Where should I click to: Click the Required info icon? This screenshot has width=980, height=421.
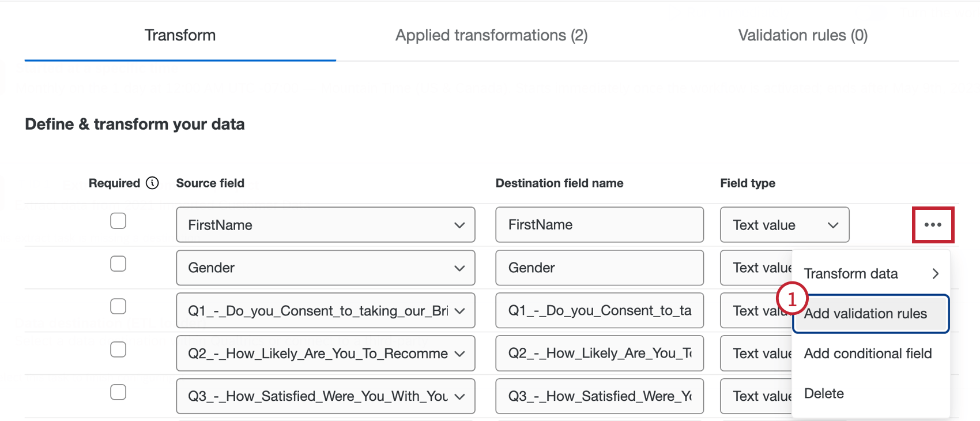coord(152,183)
